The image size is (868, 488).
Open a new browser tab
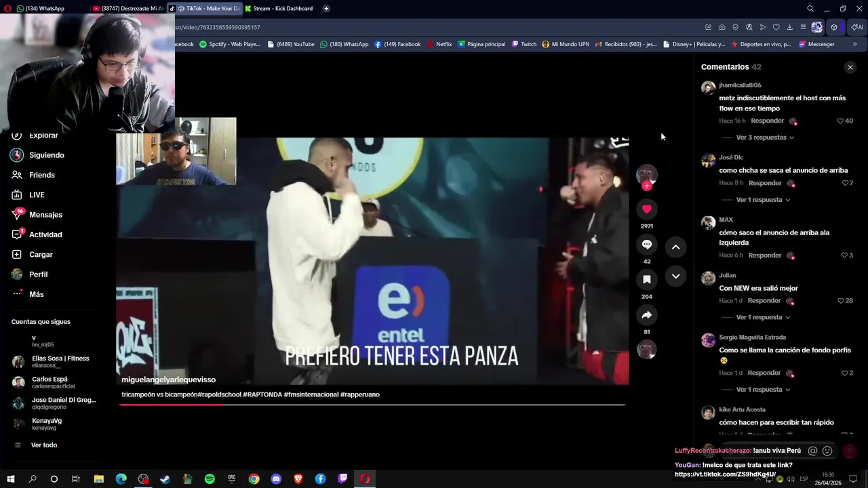(x=326, y=9)
